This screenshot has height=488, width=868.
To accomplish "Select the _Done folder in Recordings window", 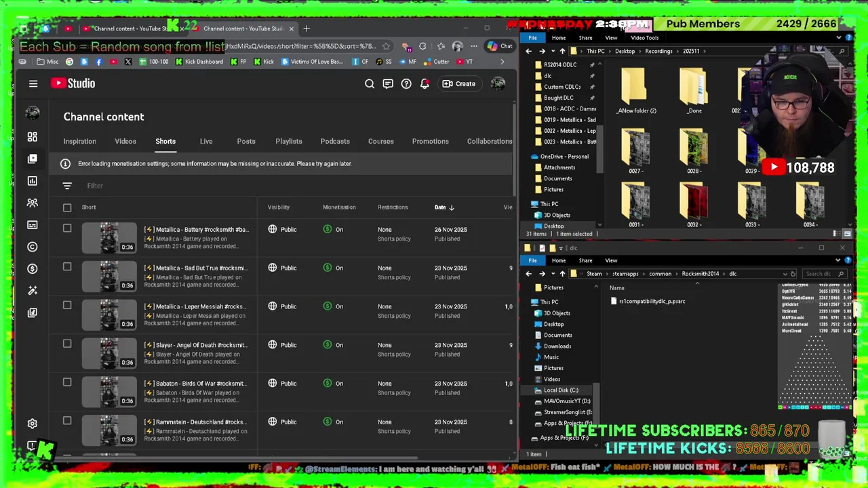I will tap(694, 91).
